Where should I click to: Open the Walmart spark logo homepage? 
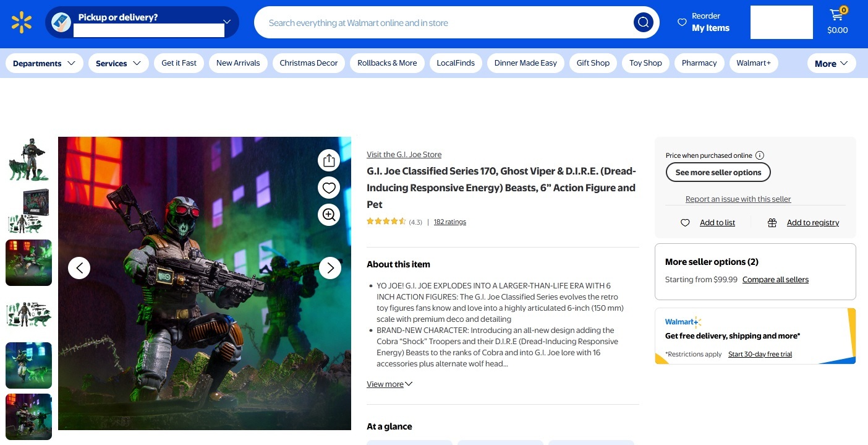[x=22, y=22]
